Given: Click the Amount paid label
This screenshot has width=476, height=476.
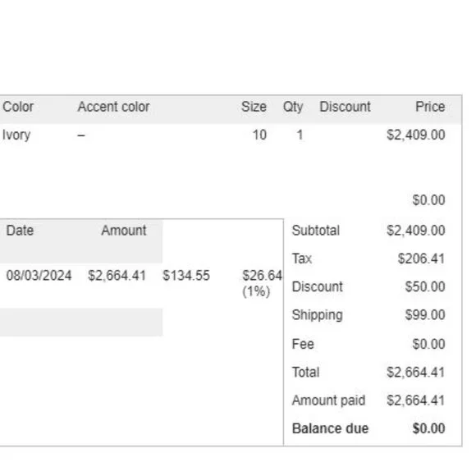Looking at the screenshot, I should pyautogui.click(x=328, y=400).
